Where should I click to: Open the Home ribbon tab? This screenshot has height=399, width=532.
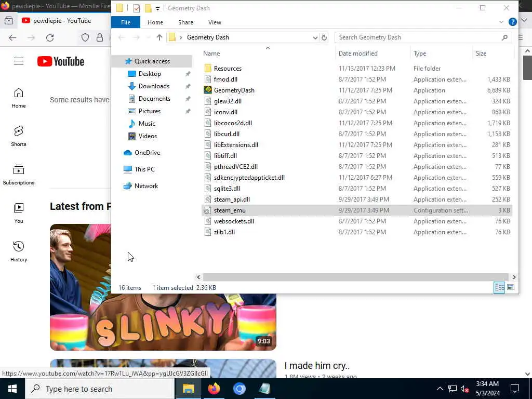pyautogui.click(x=155, y=22)
